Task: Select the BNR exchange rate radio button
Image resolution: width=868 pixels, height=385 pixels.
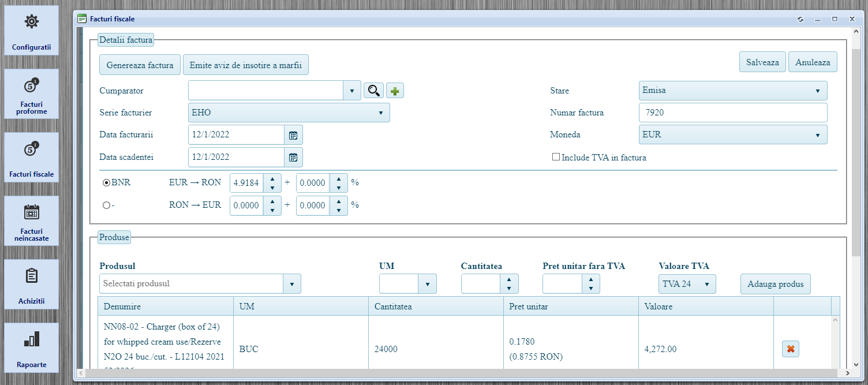Action: click(106, 182)
